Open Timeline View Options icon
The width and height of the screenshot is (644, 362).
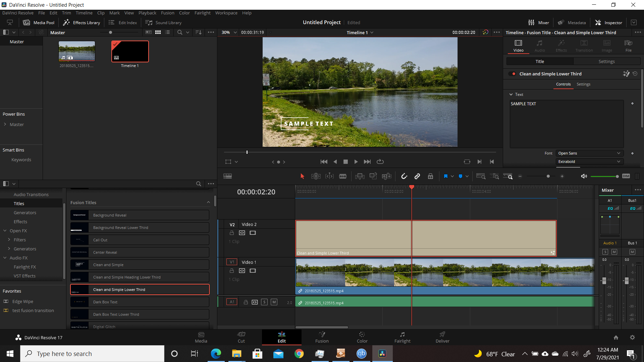click(228, 176)
